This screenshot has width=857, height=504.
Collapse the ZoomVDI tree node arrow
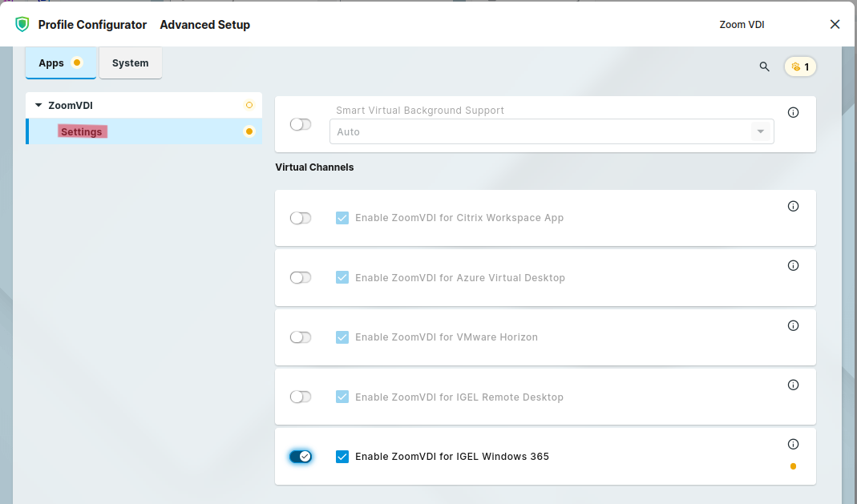point(38,105)
